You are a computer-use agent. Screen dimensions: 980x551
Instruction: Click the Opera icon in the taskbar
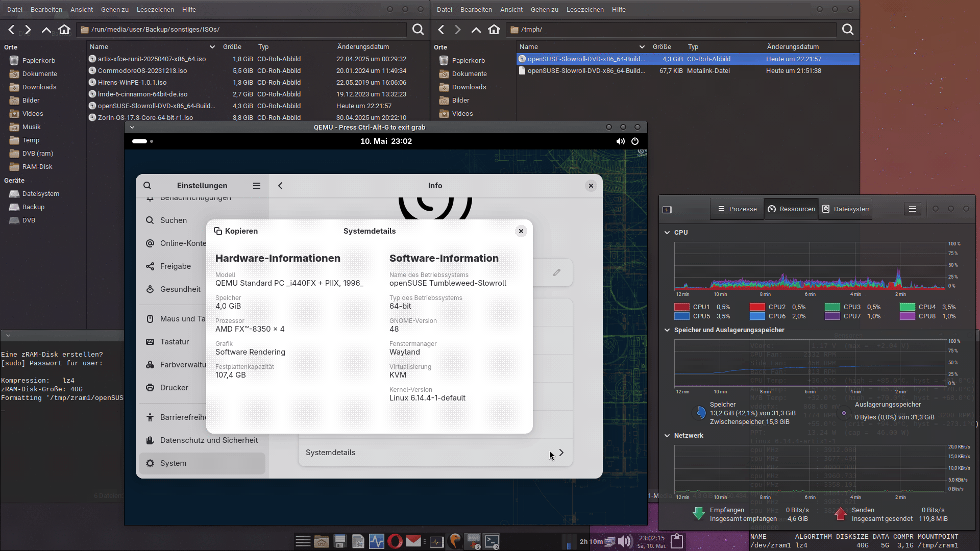[395, 541]
